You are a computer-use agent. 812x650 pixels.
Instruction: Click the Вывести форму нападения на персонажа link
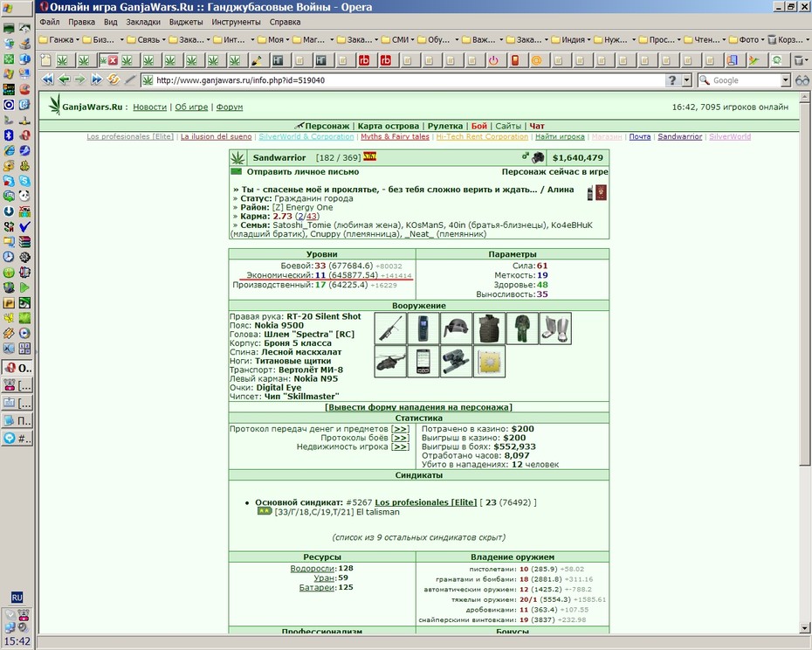click(x=418, y=407)
